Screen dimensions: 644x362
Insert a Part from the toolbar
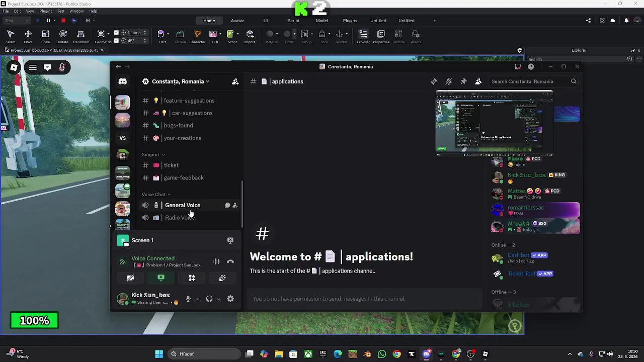point(162,36)
